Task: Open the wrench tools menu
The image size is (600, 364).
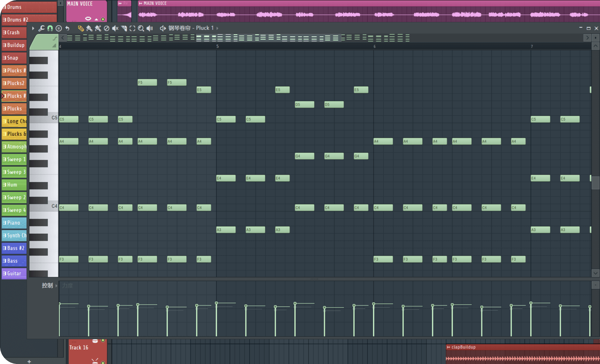Action: [x=41, y=28]
